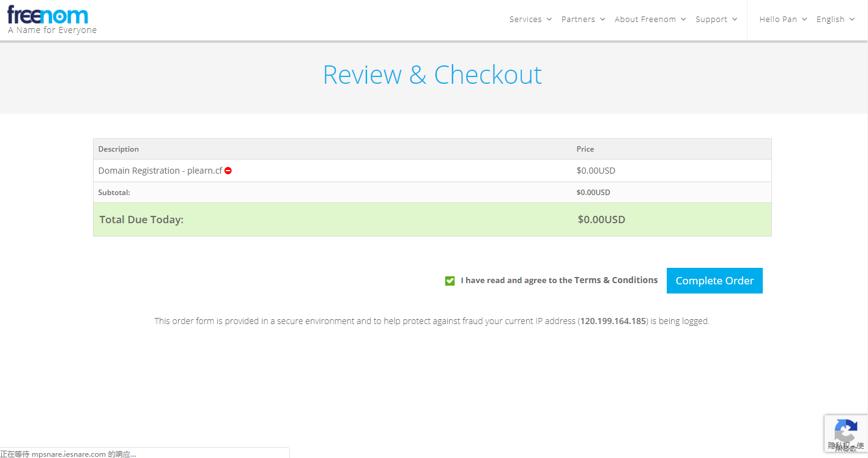Remove plearn.cf with red delete icon
868x458 pixels.
pos(228,171)
